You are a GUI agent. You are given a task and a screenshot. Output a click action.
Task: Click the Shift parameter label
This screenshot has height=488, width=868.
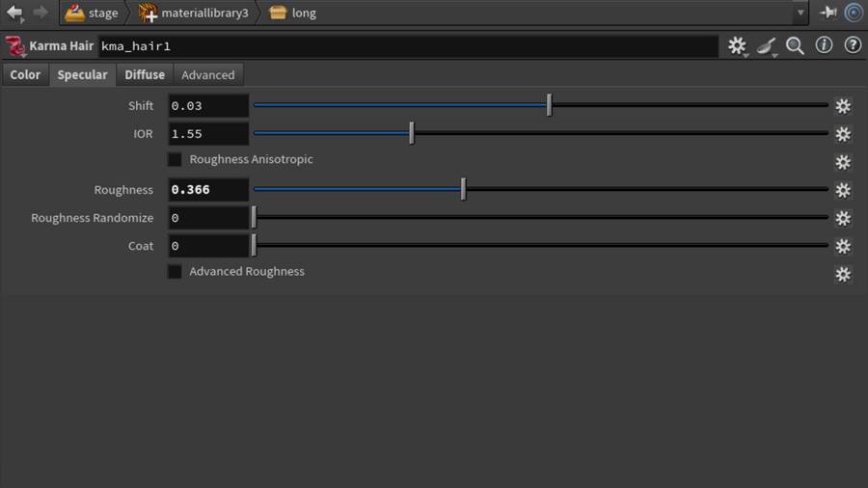click(141, 106)
